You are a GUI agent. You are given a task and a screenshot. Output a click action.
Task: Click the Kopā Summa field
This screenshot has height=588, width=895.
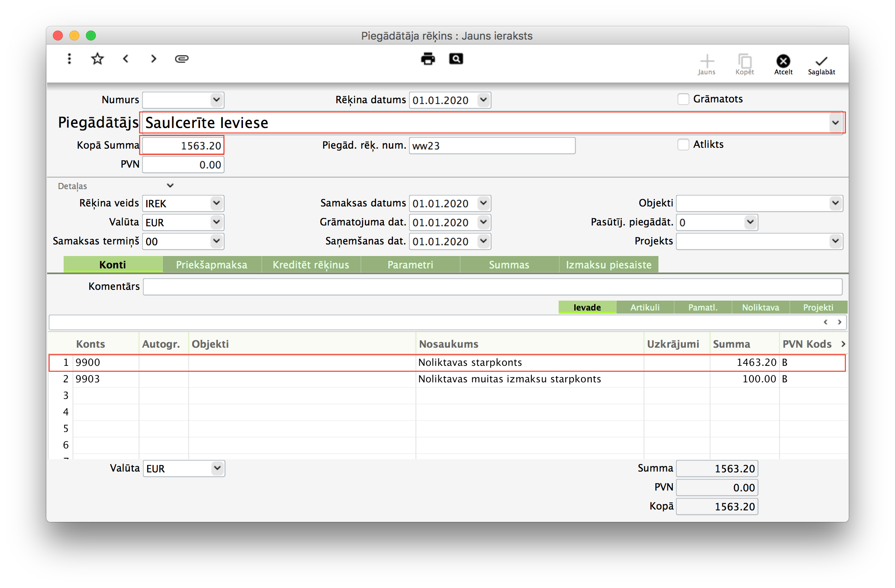pyautogui.click(x=183, y=145)
